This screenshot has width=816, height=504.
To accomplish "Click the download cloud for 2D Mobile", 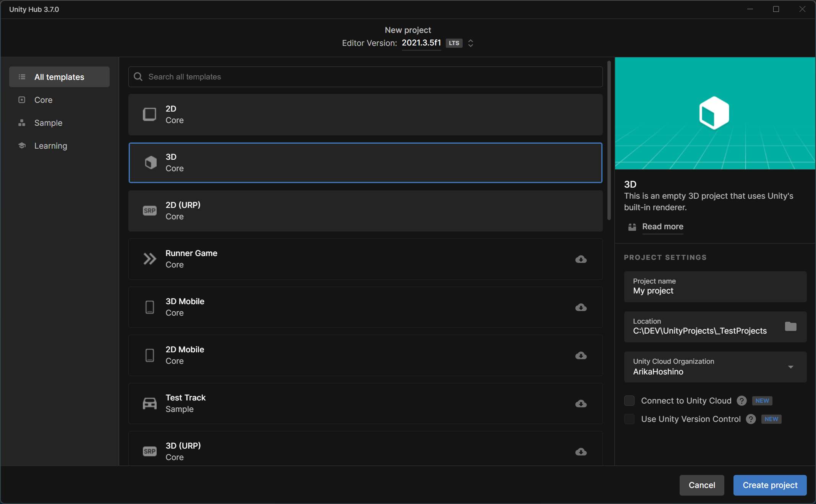I will (x=581, y=355).
